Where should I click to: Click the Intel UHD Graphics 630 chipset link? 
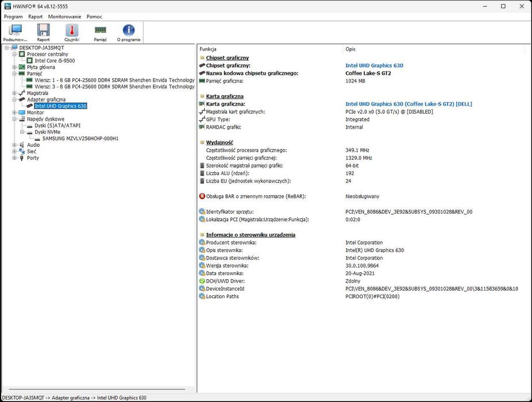coord(374,65)
